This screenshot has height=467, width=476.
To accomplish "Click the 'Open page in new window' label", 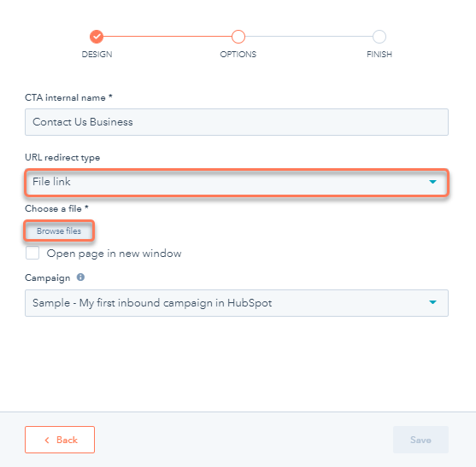I will (x=114, y=254).
